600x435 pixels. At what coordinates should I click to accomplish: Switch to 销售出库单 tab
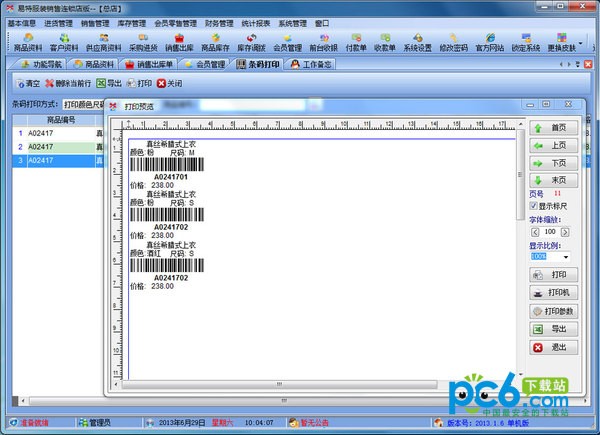(149, 64)
